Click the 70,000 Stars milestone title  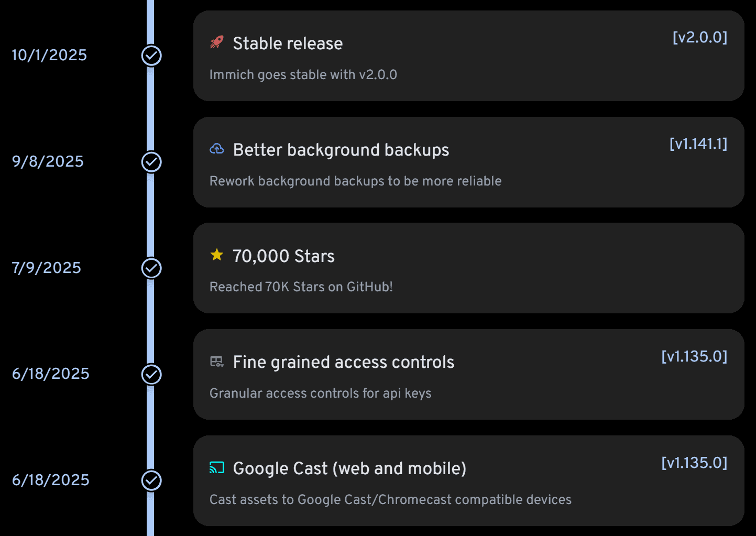(283, 256)
